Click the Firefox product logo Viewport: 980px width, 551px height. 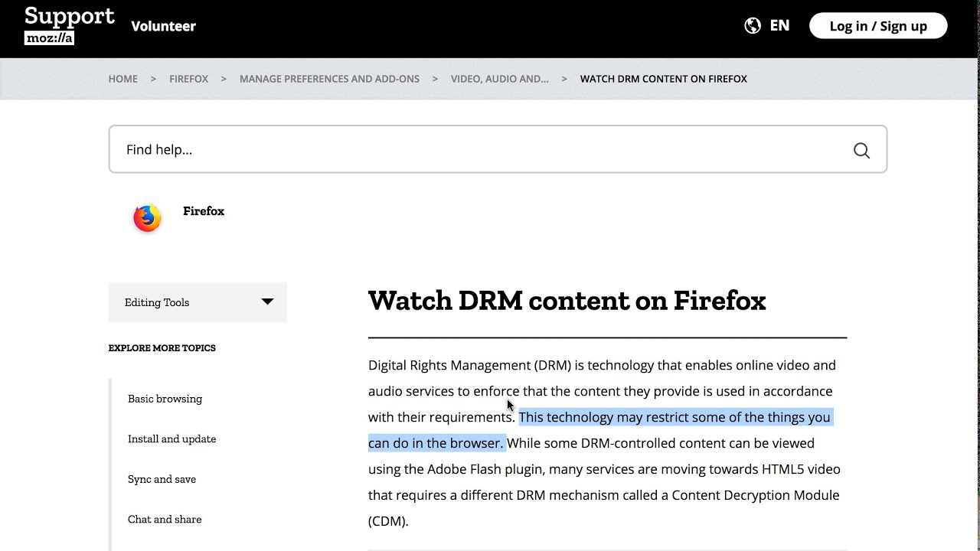click(148, 218)
